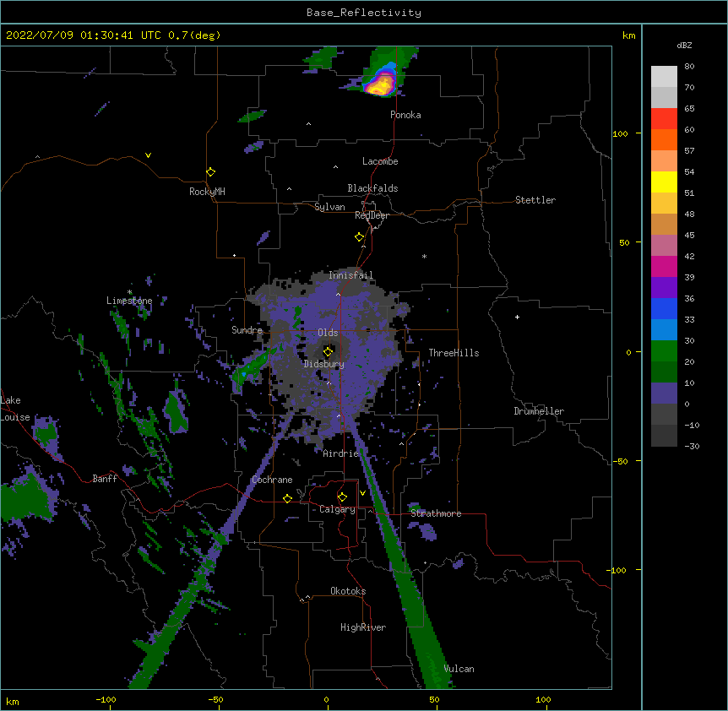Viewport: 728px width, 711px height.
Task: Click the Base_Reflectivity title
Action: click(x=364, y=13)
